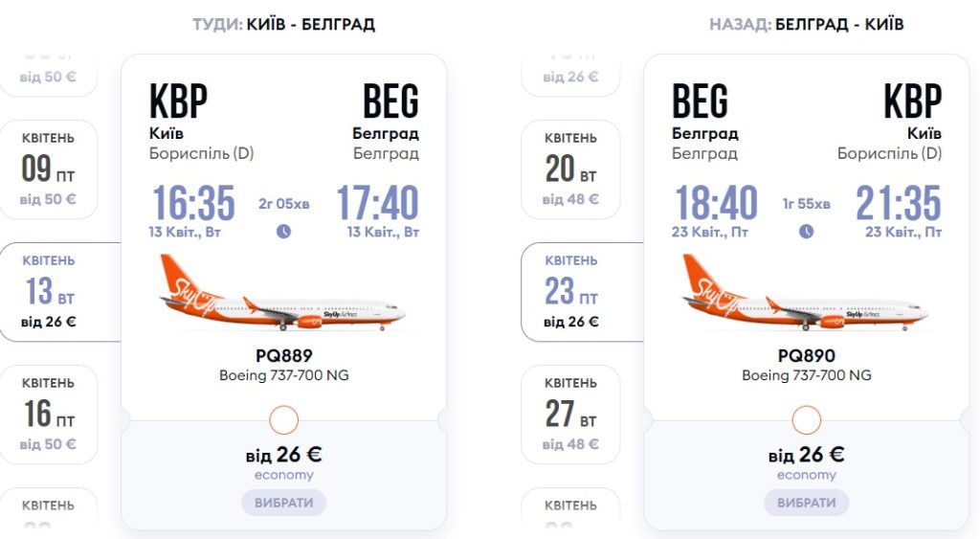Click flight number PQ890
The width and height of the screenshot is (980, 539).
coord(807,356)
